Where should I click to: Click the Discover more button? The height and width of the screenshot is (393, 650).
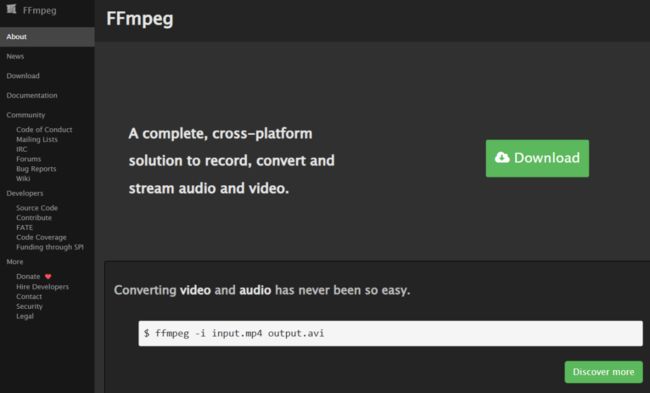pyautogui.click(x=604, y=372)
